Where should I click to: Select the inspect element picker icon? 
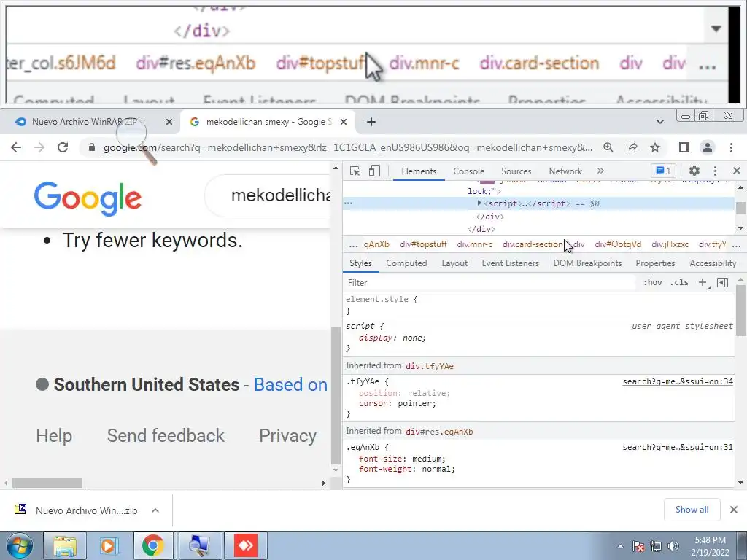point(355,171)
